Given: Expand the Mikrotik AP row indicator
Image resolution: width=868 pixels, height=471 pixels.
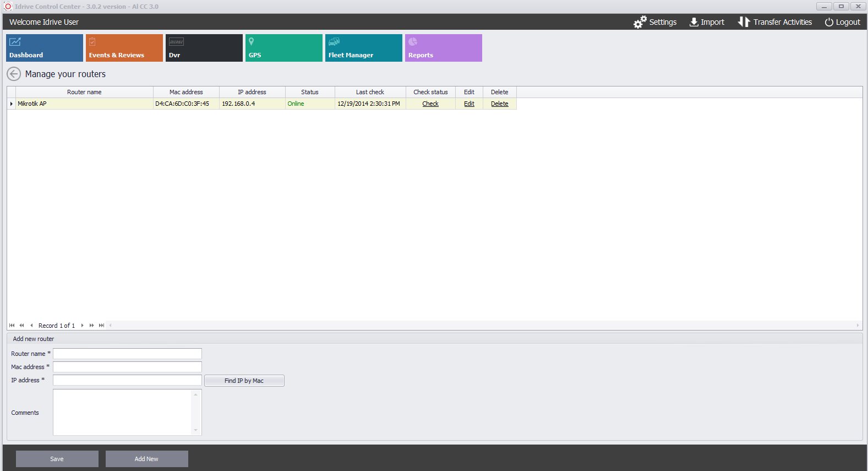Looking at the screenshot, I should tap(12, 104).
